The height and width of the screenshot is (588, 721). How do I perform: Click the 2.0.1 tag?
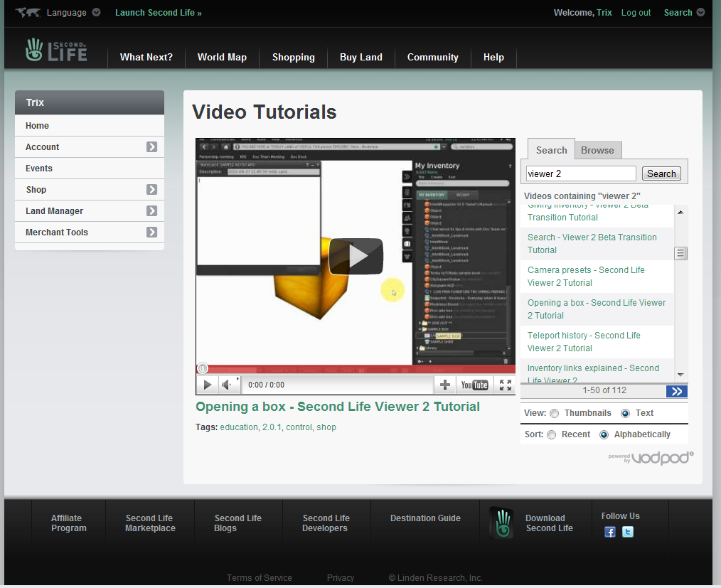(272, 427)
